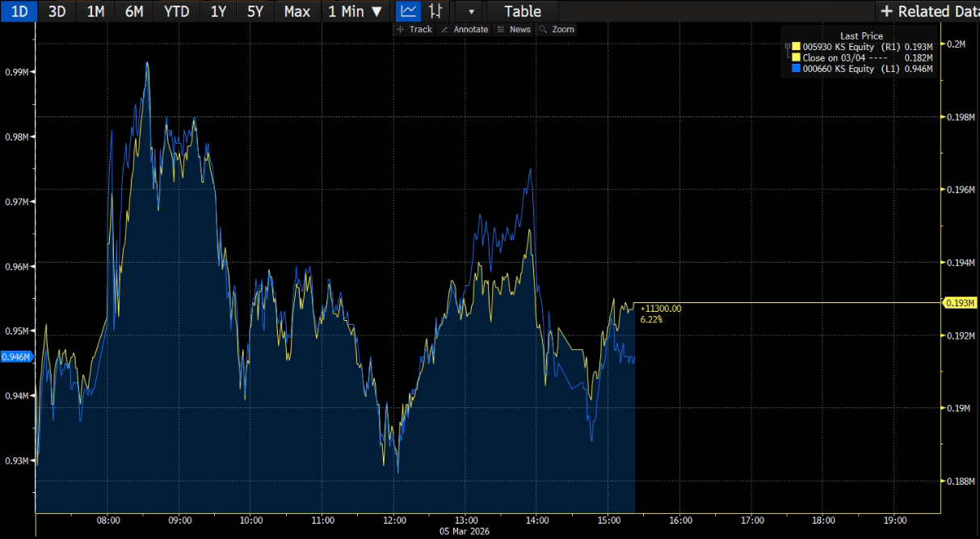Select the 5Y range tab
Image resolution: width=980 pixels, height=539 pixels.
255,11
